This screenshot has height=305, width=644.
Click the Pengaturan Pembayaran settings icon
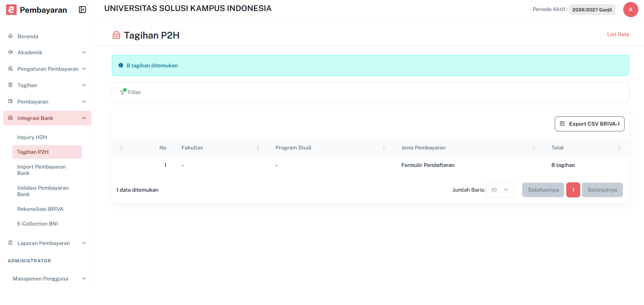10,69
